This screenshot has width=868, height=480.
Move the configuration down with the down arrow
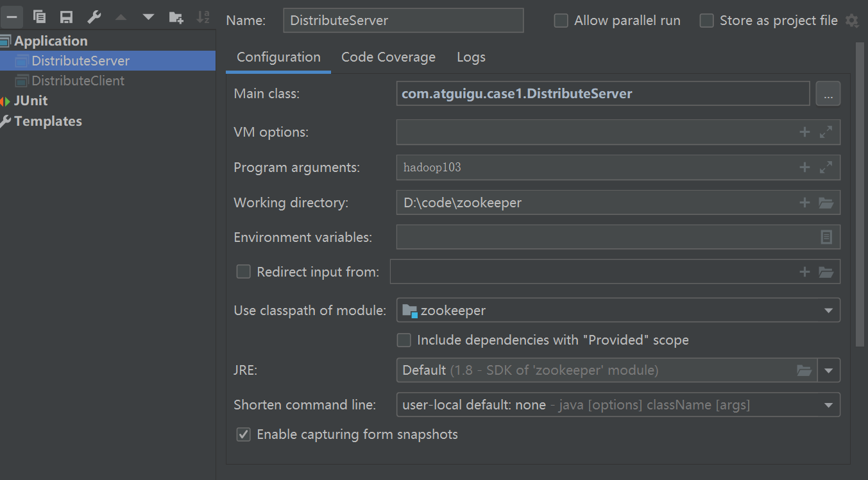point(148,17)
